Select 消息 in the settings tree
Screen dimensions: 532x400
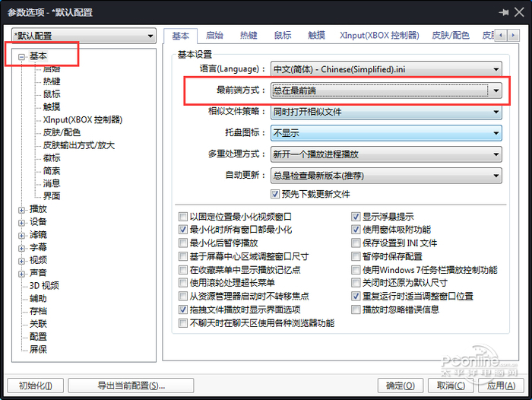[52, 183]
